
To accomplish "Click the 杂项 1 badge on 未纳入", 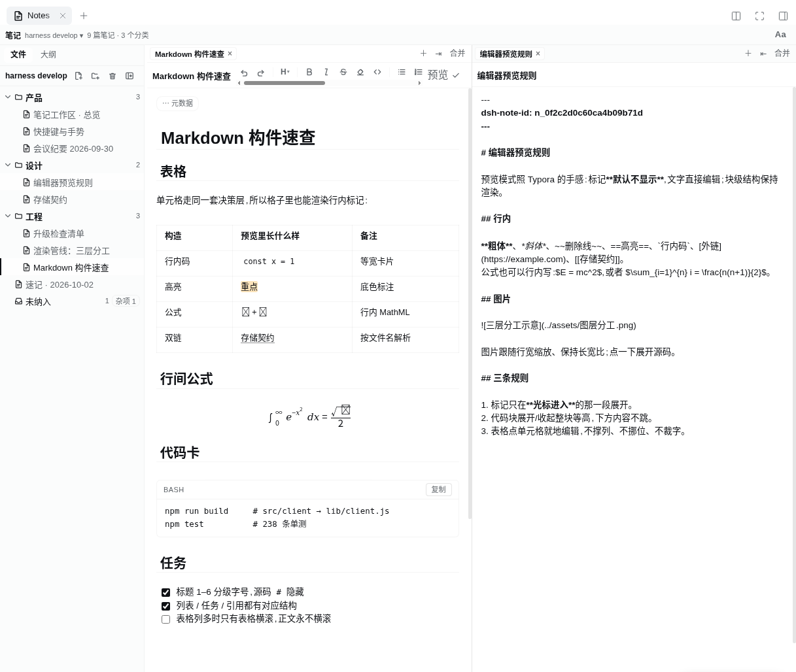I will 126,301.
